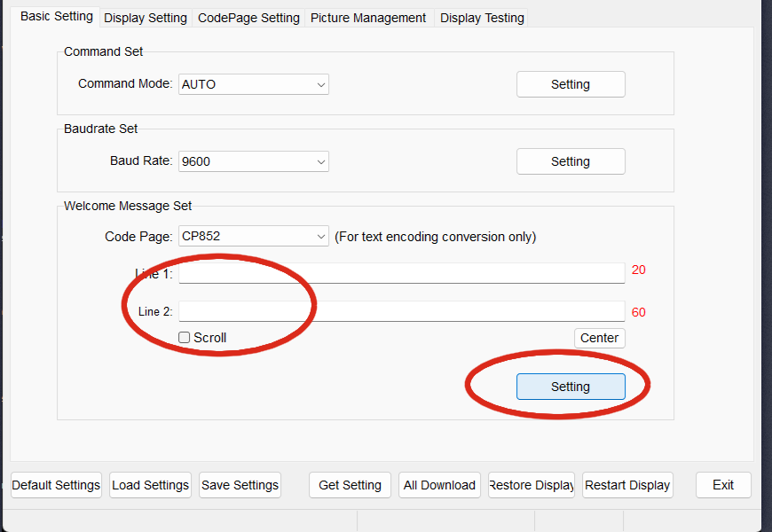Screen dimensions: 772x532
Task: Open the CodePage Setting tab
Action: [248, 18]
